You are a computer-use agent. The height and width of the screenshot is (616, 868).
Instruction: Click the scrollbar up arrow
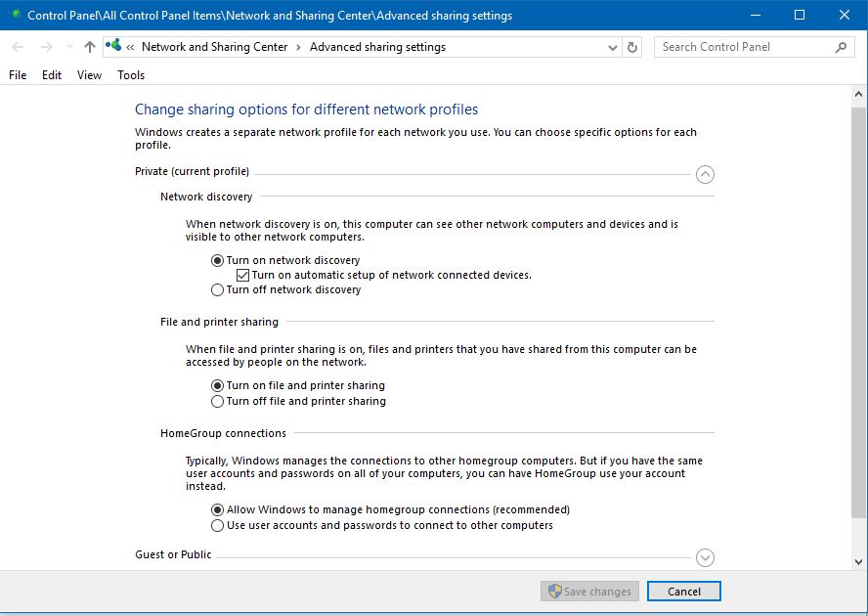pos(858,94)
